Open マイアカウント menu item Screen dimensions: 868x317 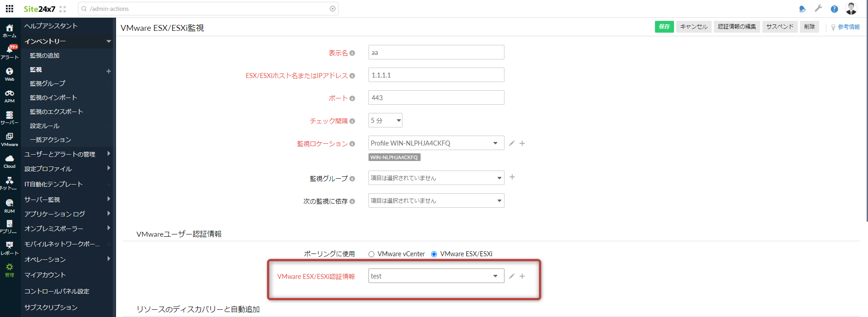45,275
